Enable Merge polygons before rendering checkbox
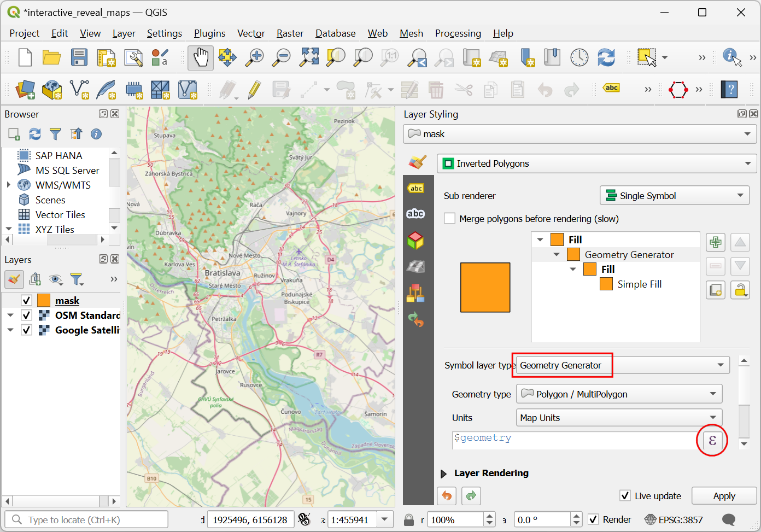The height and width of the screenshot is (532, 761). (450, 219)
